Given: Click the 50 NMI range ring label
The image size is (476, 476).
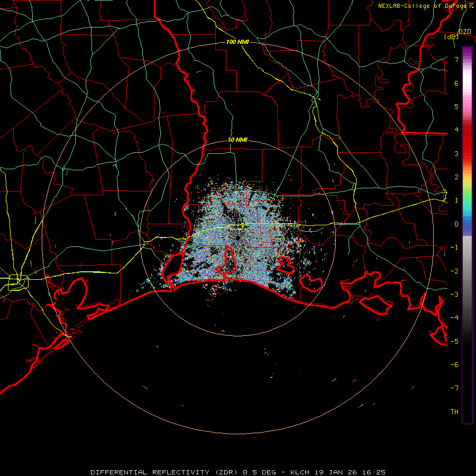Looking at the screenshot, I should [237, 140].
